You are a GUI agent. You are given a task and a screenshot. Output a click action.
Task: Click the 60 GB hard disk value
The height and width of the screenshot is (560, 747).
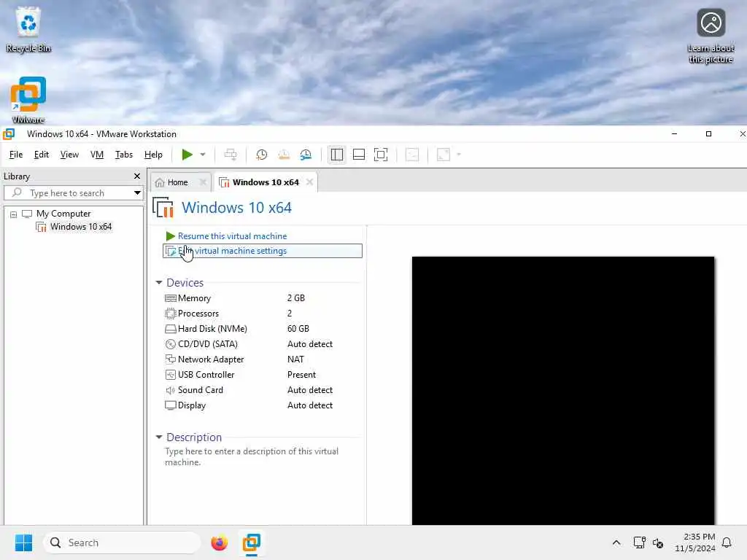coord(298,329)
